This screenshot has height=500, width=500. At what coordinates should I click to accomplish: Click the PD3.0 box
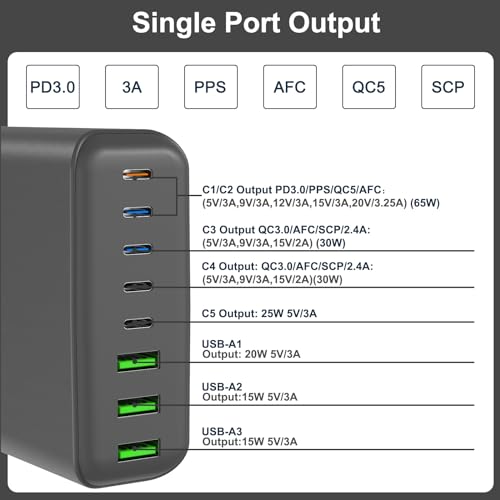point(53,87)
